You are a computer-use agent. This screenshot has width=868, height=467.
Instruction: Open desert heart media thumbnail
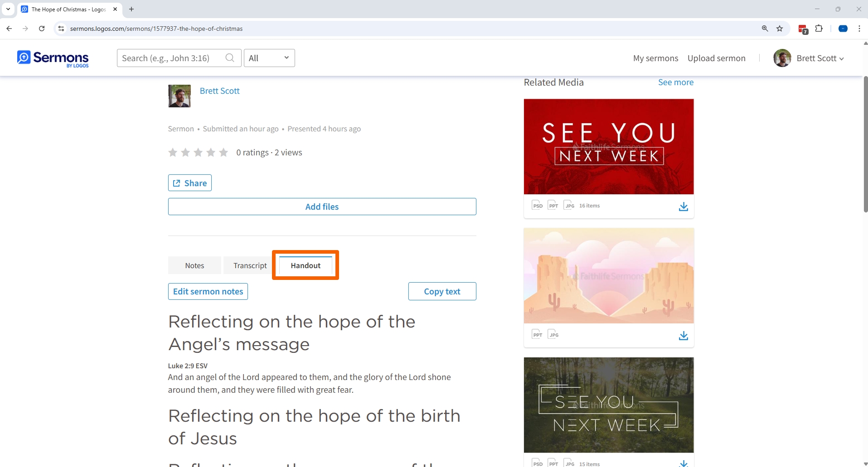(609, 276)
